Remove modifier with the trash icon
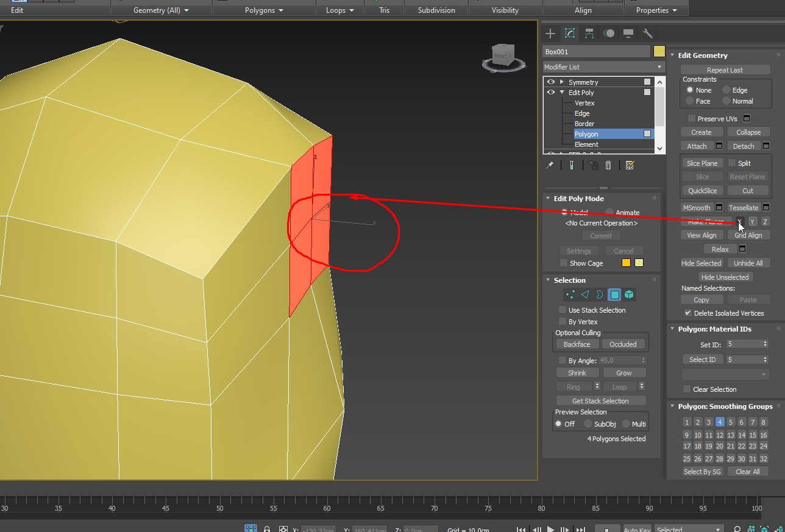This screenshot has height=532, width=785. tap(608, 165)
